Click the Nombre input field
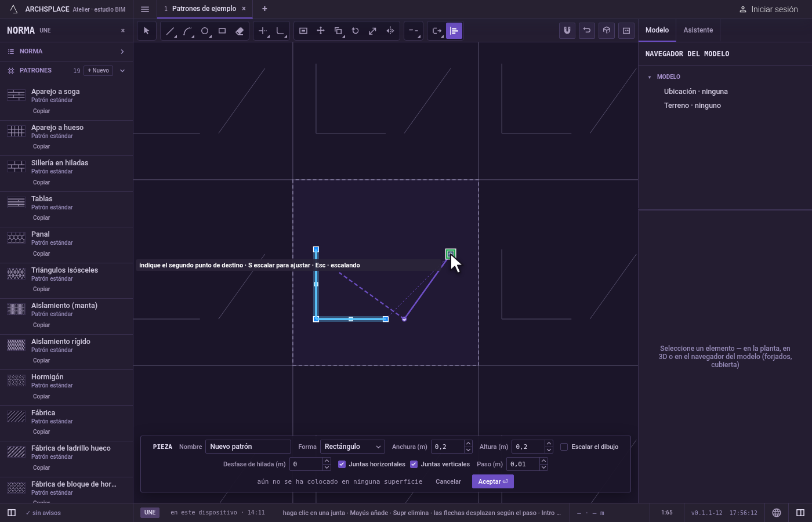812x522 pixels. pos(248,447)
